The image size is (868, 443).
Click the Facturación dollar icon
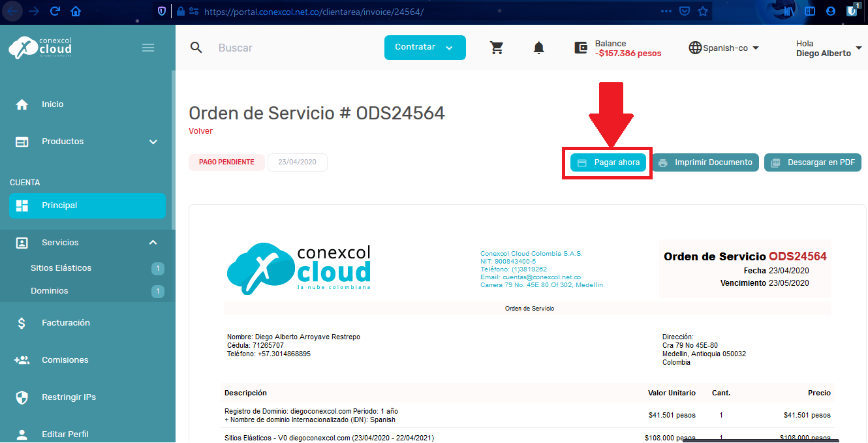[22, 323]
